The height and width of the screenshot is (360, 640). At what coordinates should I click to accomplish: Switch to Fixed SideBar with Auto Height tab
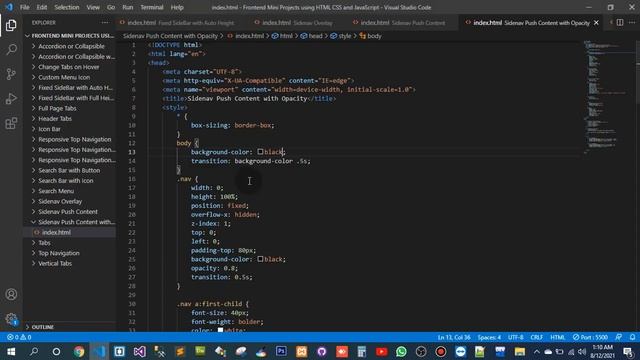coord(181,23)
